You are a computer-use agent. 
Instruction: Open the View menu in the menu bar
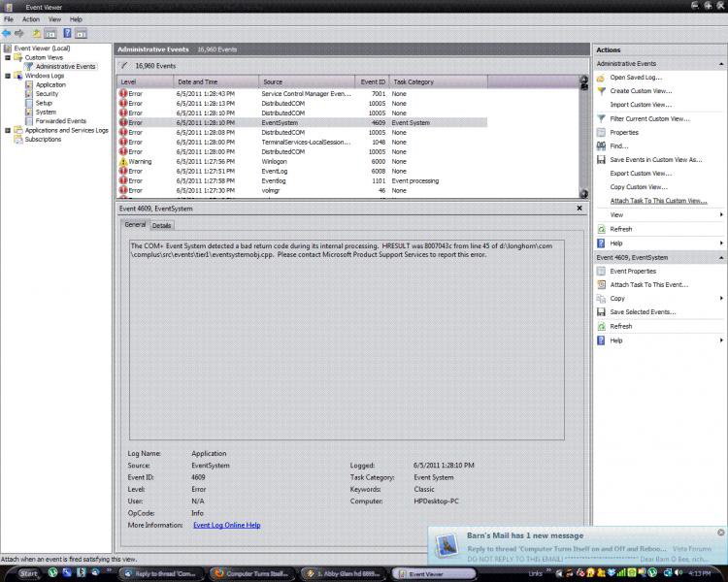point(54,19)
